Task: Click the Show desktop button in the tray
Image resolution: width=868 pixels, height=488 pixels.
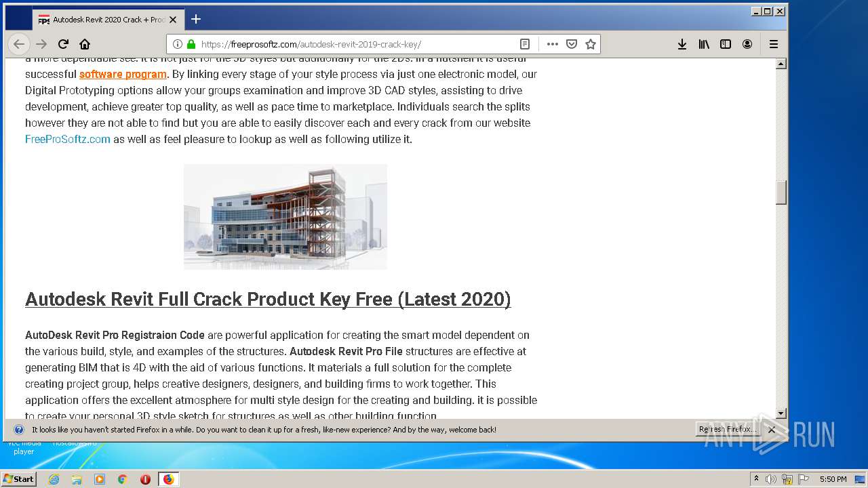Action: [x=860, y=479]
